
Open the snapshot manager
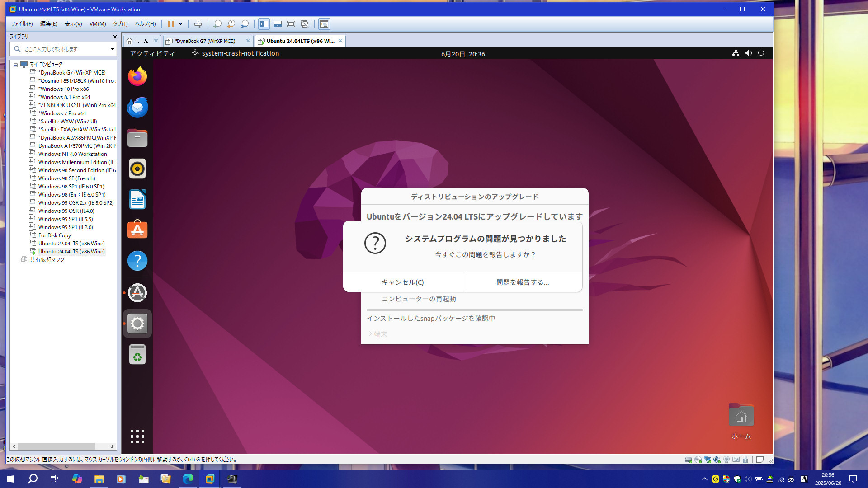[245, 24]
